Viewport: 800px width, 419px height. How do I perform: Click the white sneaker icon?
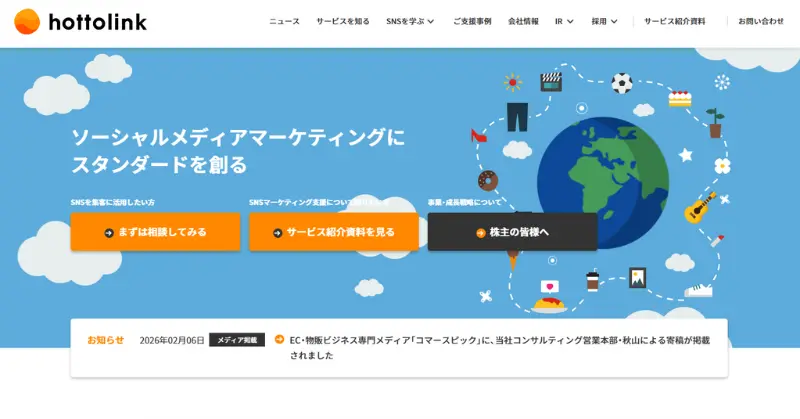tap(698, 290)
